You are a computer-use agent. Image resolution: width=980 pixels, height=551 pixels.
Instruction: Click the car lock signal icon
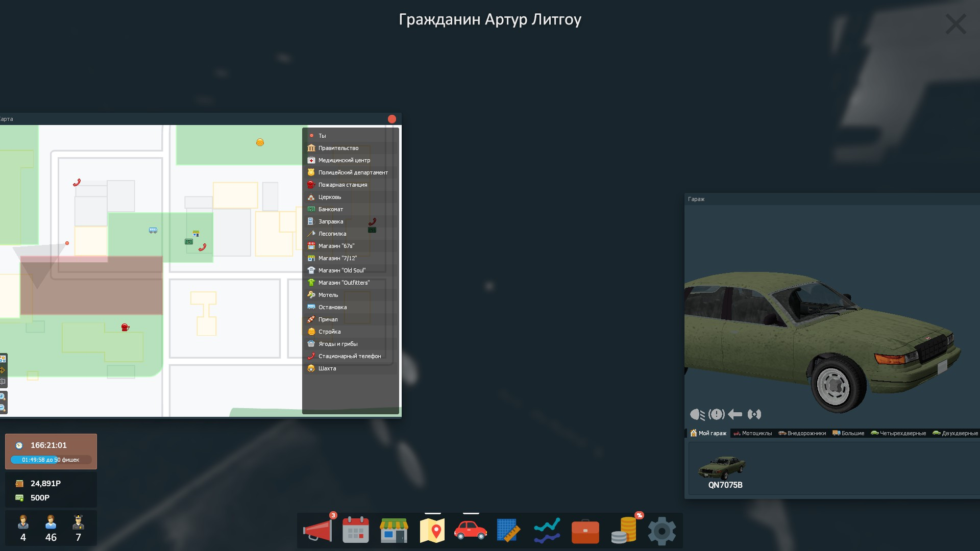coord(754,414)
